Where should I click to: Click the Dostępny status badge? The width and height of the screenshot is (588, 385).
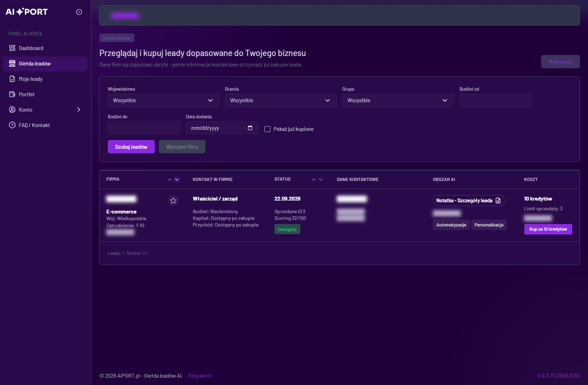coord(287,229)
